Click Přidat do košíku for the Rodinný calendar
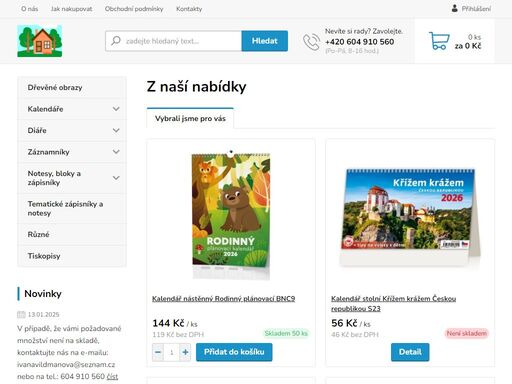This screenshot has width=512, height=384. pyautogui.click(x=234, y=352)
